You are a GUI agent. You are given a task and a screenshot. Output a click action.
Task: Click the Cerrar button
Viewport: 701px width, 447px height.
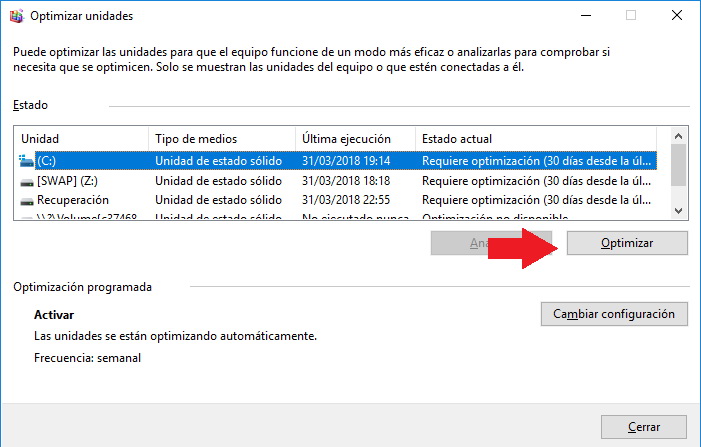[644, 427]
